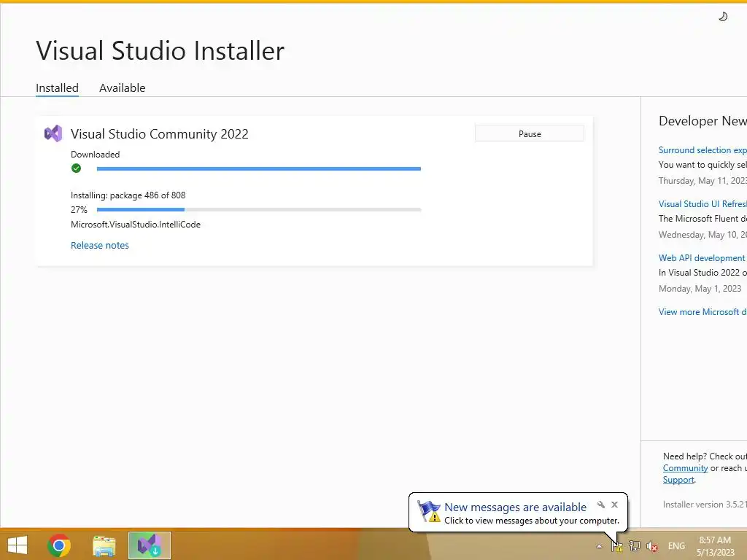
Task: Click the Installer version text
Action: [x=705, y=505]
